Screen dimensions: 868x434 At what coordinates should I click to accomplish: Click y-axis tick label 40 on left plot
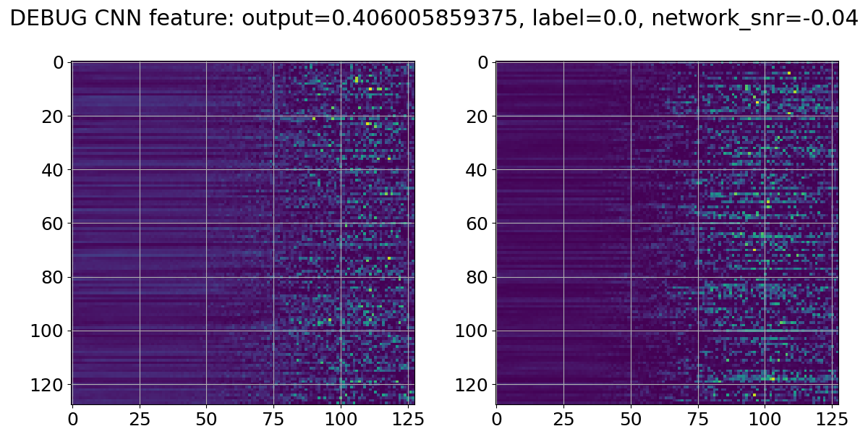tap(55, 170)
